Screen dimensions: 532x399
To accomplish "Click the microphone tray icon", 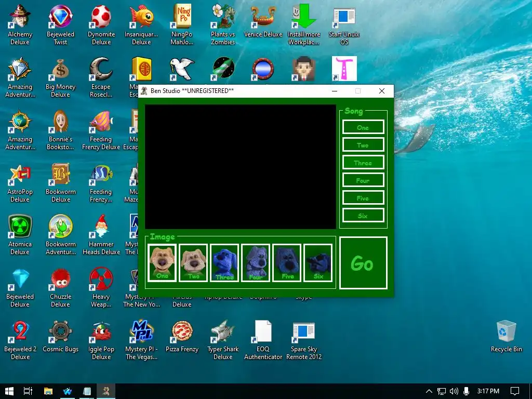I will [x=466, y=391].
